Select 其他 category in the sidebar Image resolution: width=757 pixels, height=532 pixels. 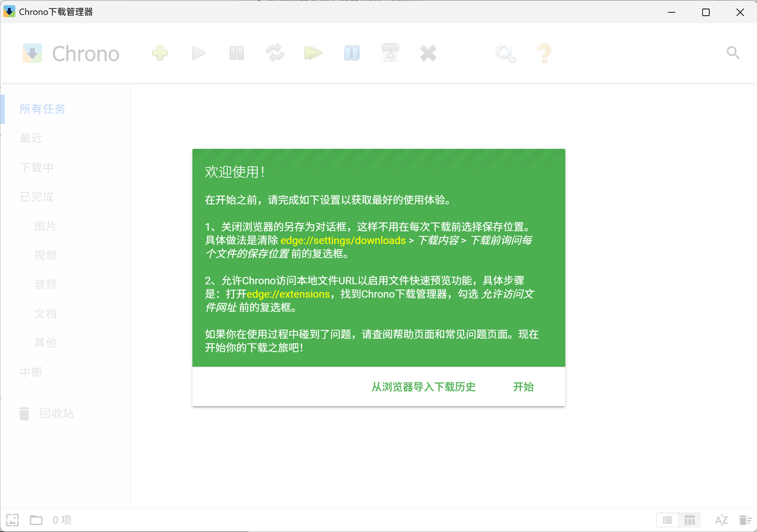pyautogui.click(x=45, y=343)
